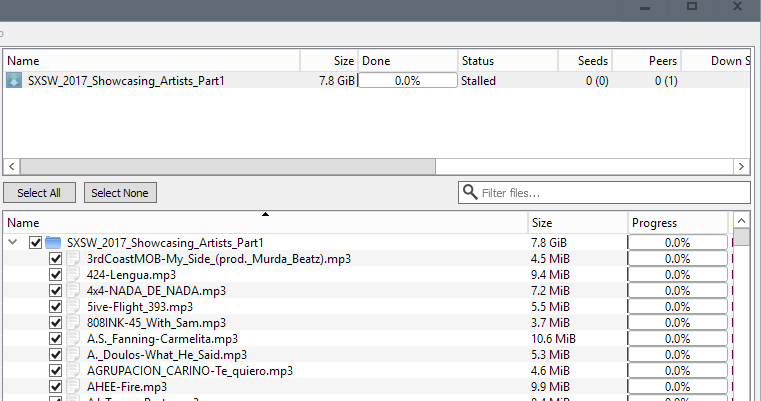The height and width of the screenshot is (401, 761).
Task: Maximize the window
Action: [692, 6]
